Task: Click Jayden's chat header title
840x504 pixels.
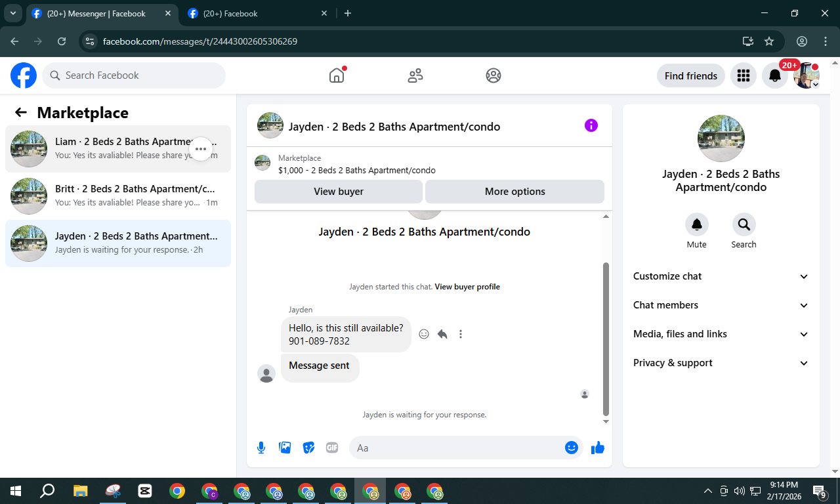Action: pos(394,127)
